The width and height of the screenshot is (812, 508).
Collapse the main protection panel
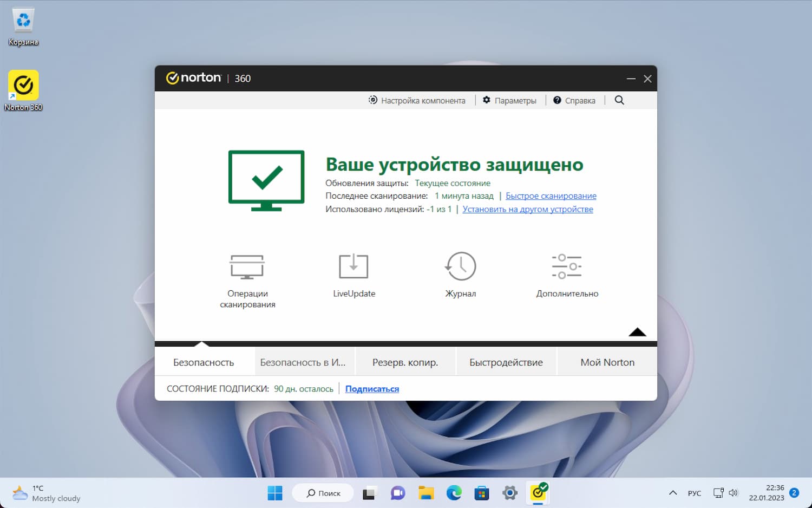tap(637, 332)
